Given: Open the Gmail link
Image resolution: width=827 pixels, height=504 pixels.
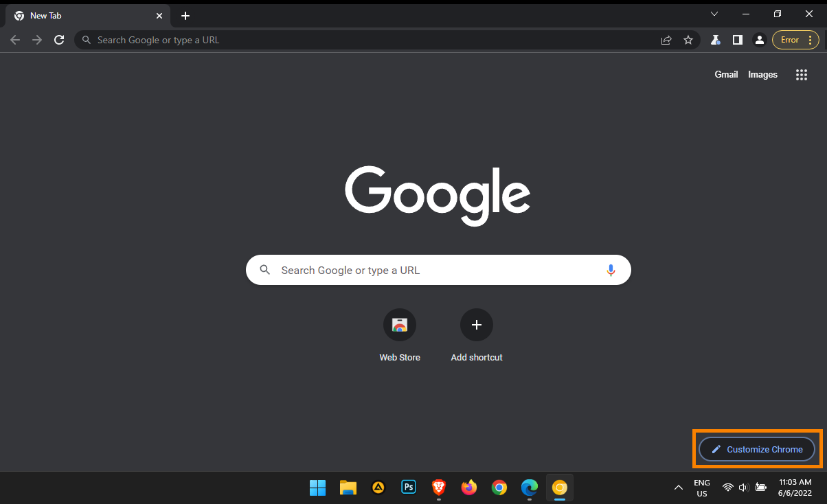Looking at the screenshot, I should click(x=726, y=74).
